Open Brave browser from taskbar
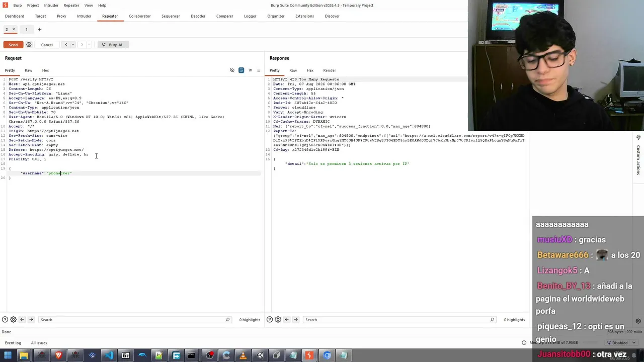 pos(58,355)
